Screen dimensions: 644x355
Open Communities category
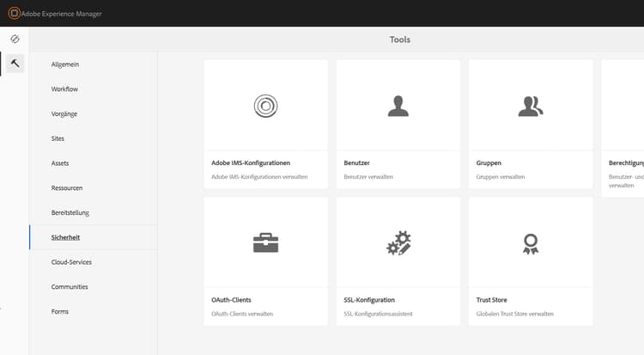[70, 287]
